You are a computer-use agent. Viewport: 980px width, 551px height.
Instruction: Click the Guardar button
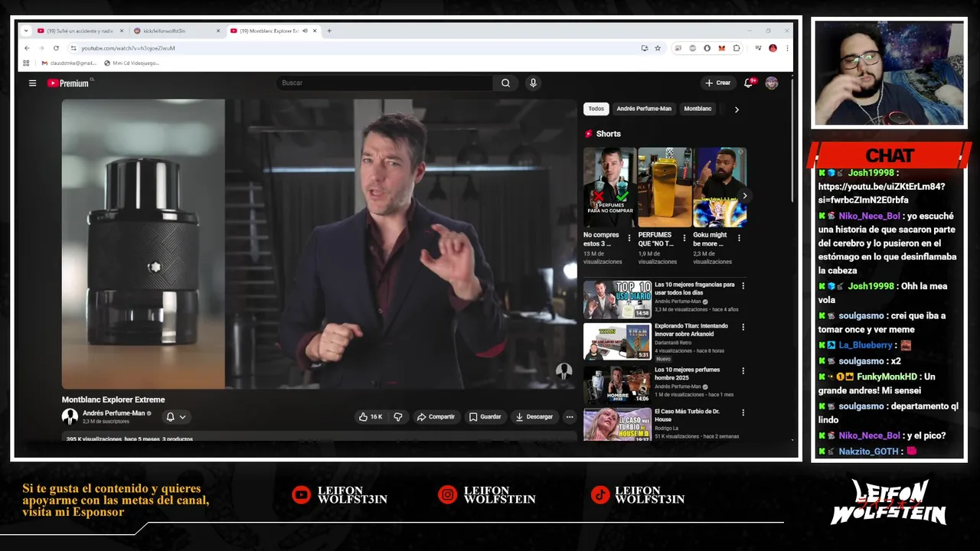coord(485,417)
